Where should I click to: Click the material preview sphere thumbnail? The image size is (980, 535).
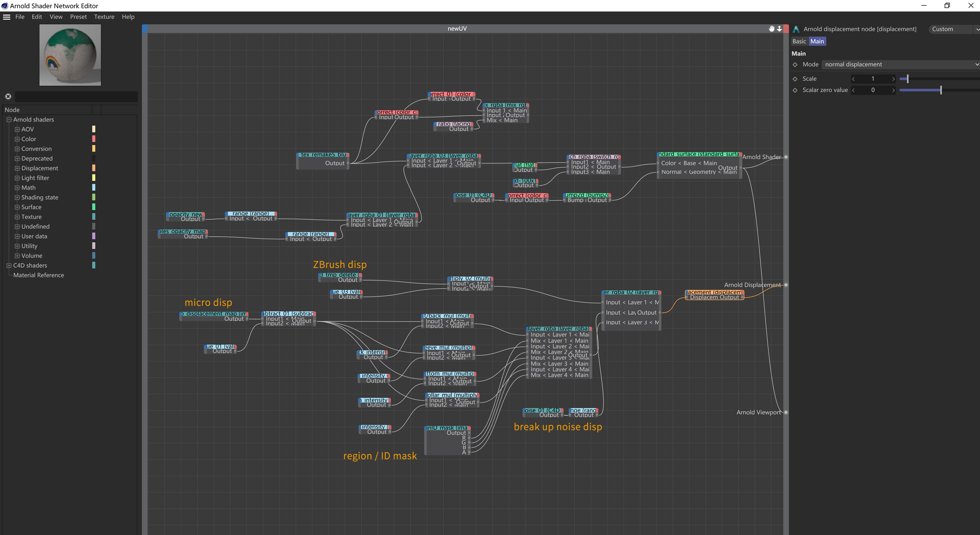click(70, 55)
